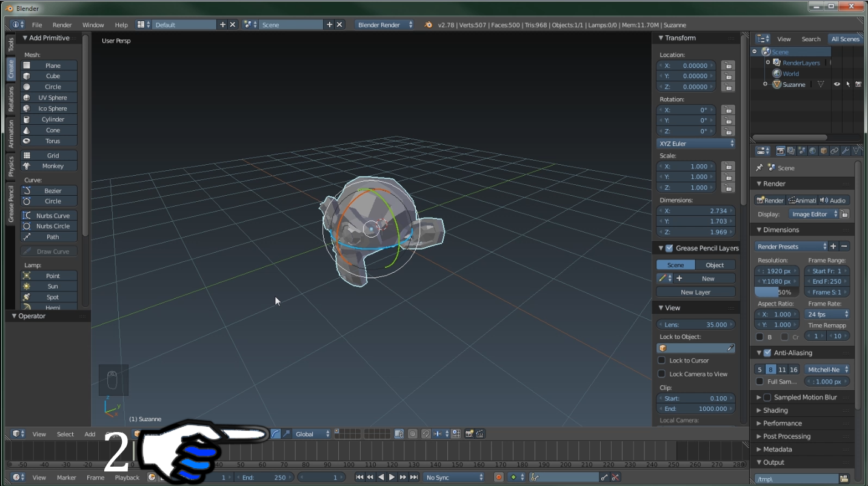
Task: Click OpenGL render image camera icon
Action: [x=469, y=434]
